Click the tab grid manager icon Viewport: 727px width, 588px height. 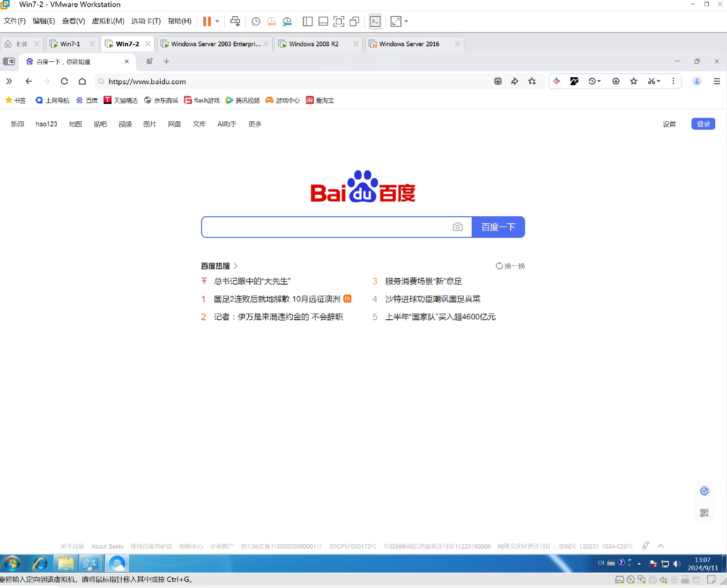coord(150,61)
